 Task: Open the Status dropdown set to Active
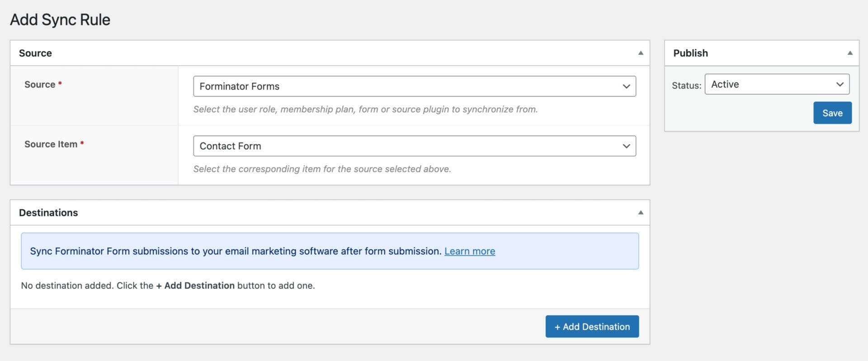pyautogui.click(x=777, y=84)
